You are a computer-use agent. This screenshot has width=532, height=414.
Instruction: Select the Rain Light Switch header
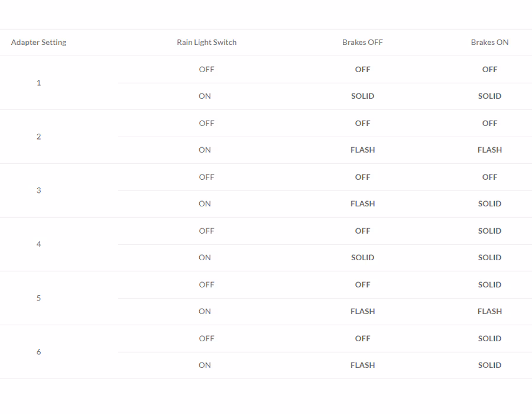click(x=207, y=43)
